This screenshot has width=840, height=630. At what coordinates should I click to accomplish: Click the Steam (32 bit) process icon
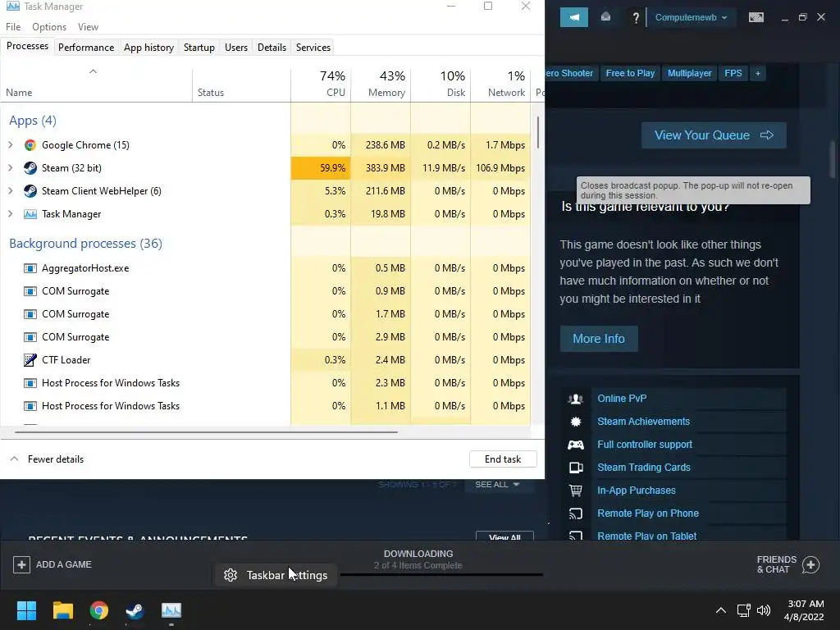tap(30, 168)
